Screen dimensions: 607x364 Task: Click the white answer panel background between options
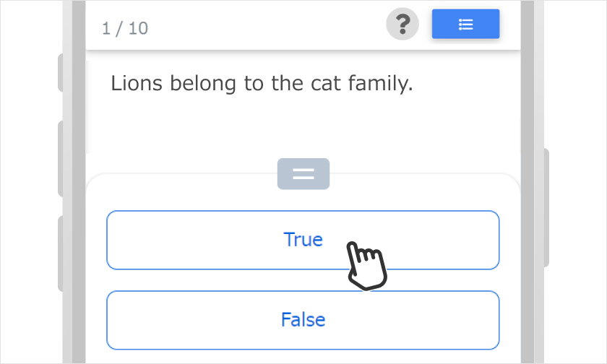pyautogui.click(x=303, y=280)
